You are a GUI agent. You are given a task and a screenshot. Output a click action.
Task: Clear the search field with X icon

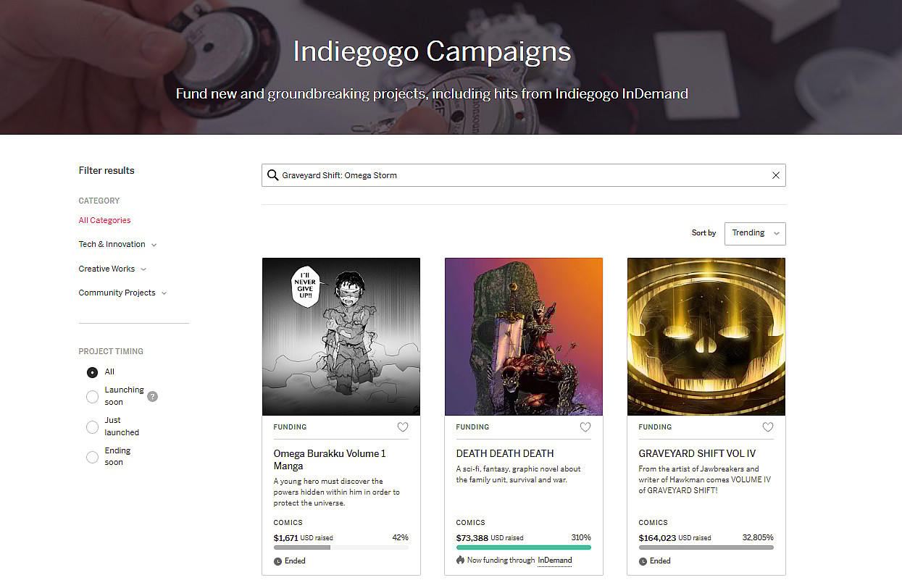tap(776, 175)
